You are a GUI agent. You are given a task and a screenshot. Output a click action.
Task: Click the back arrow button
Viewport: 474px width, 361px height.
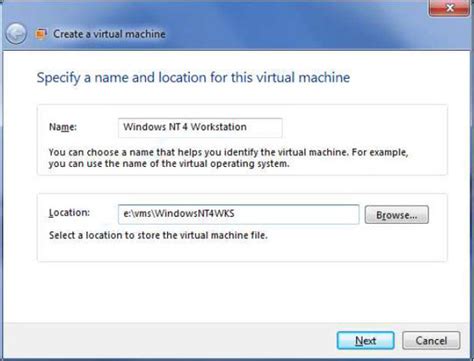[x=16, y=34]
